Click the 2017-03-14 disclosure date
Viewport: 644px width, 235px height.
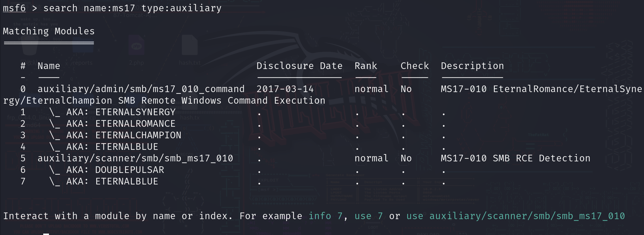(285, 89)
